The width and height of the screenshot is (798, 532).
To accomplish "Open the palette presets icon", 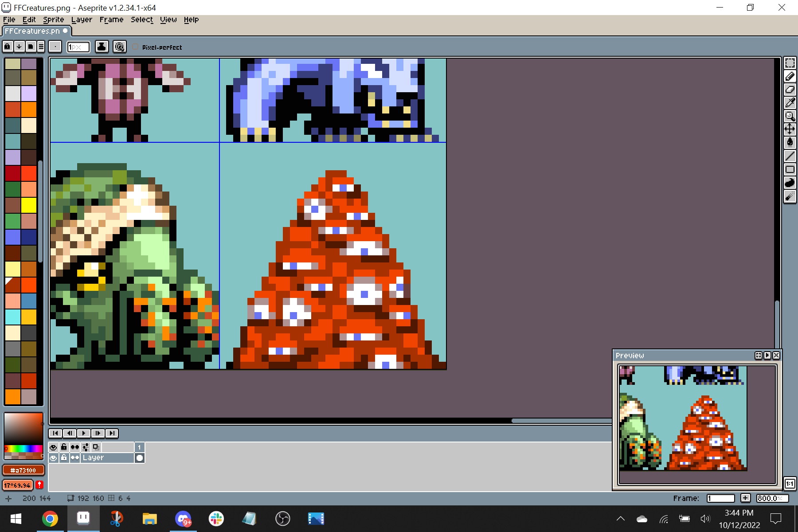I will (x=30, y=47).
